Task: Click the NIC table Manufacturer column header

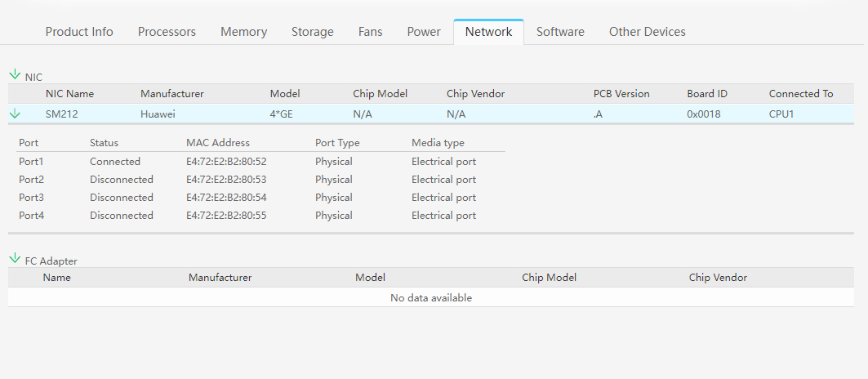Action: 172,94
